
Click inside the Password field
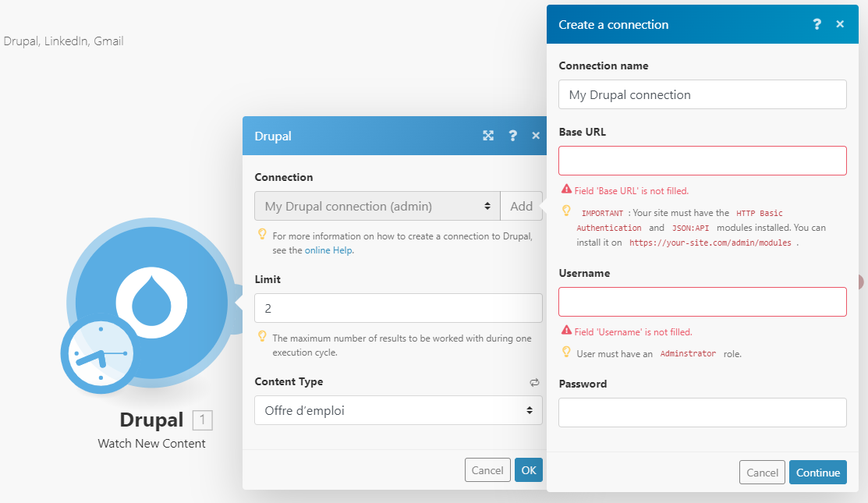tap(702, 412)
